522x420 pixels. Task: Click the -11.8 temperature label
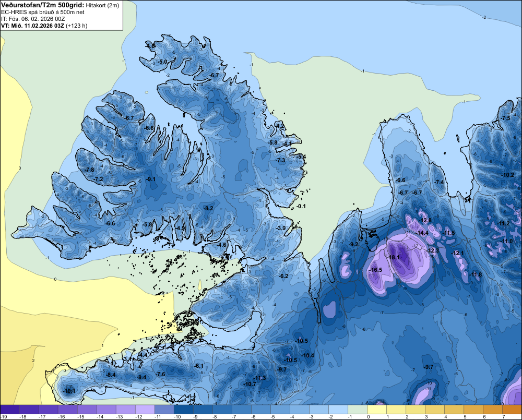[x=476, y=274]
